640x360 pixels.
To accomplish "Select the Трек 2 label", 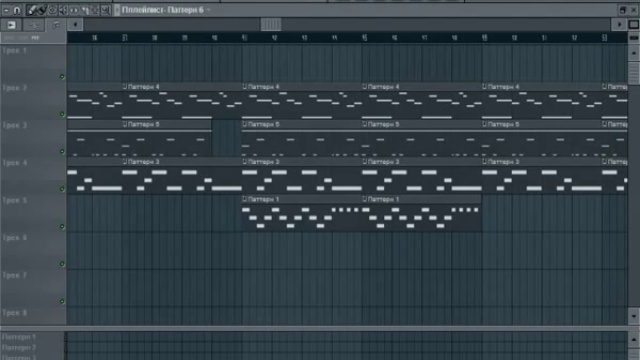I will coord(15,88).
